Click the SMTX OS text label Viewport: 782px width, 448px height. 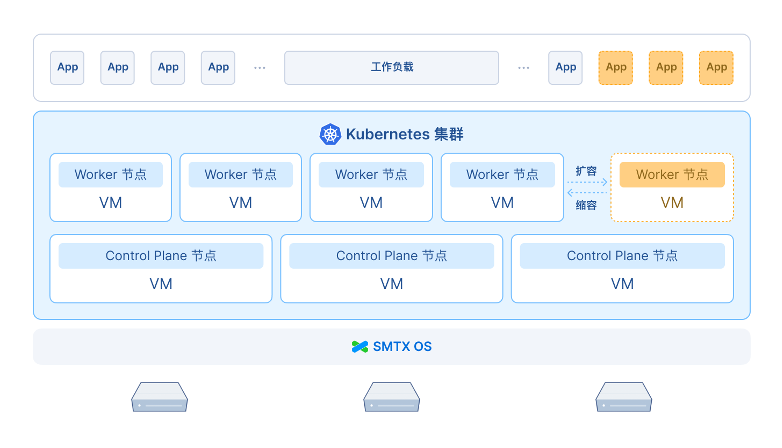click(x=402, y=347)
